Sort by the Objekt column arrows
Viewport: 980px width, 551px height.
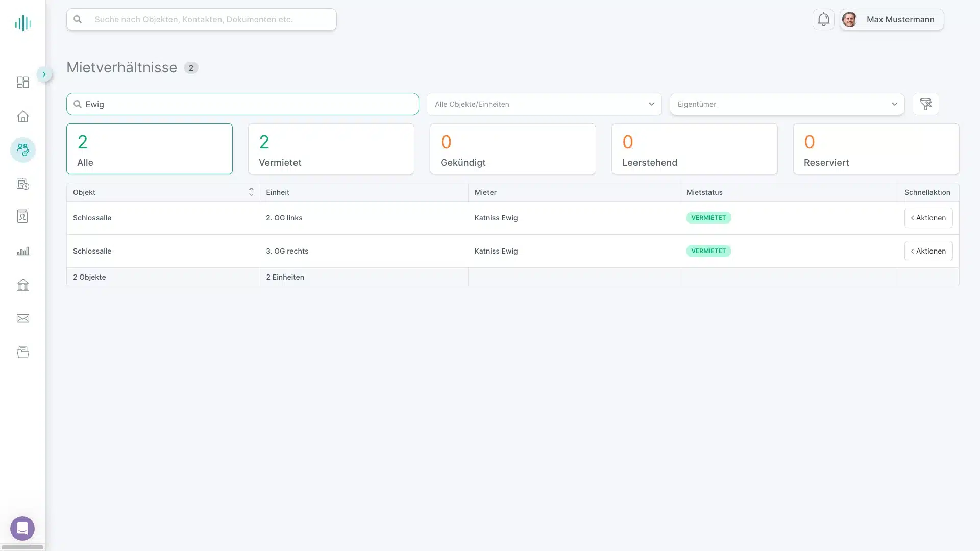pos(251,192)
